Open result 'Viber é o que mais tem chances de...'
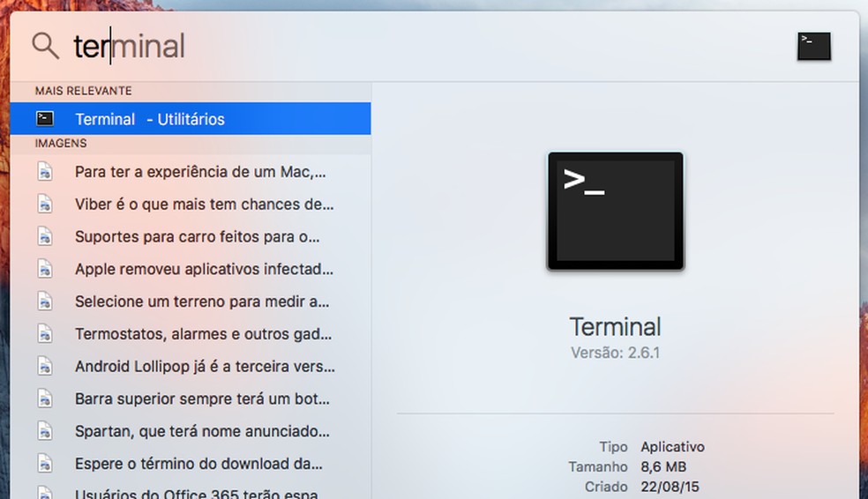This screenshot has height=499, width=868. 191,205
